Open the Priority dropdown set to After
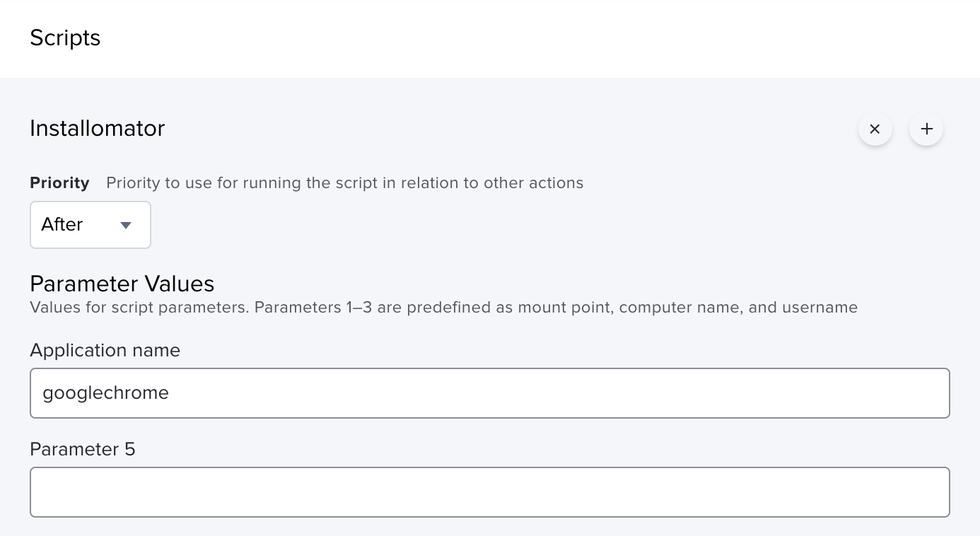 91,225
